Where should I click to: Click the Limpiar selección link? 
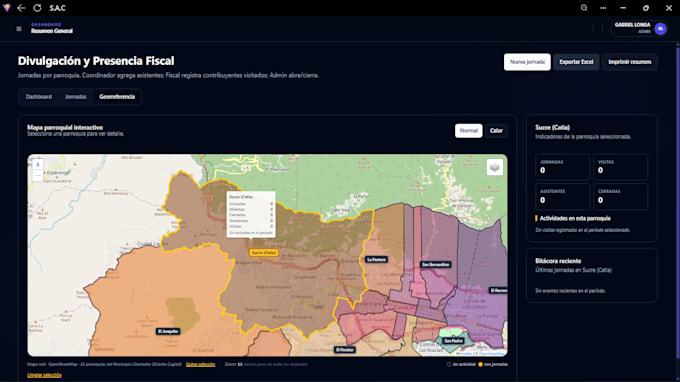pyautogui.click(x=44, y=375)
